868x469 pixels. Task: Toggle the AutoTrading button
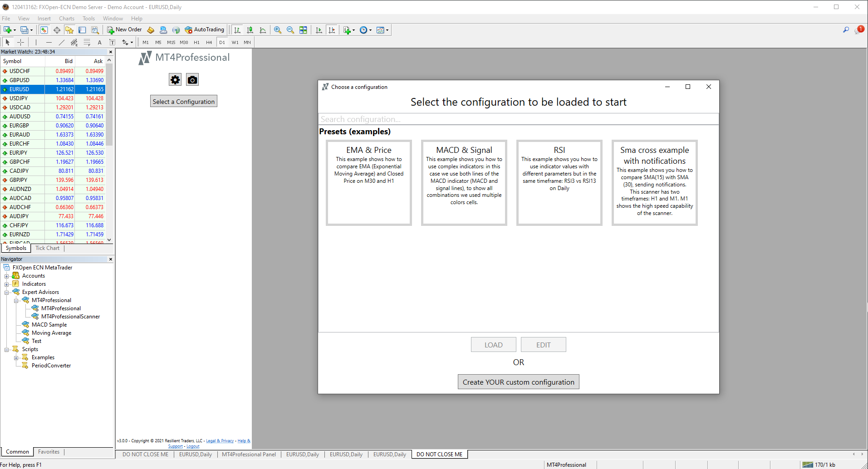pyautogui.click(x=205, y=30)
